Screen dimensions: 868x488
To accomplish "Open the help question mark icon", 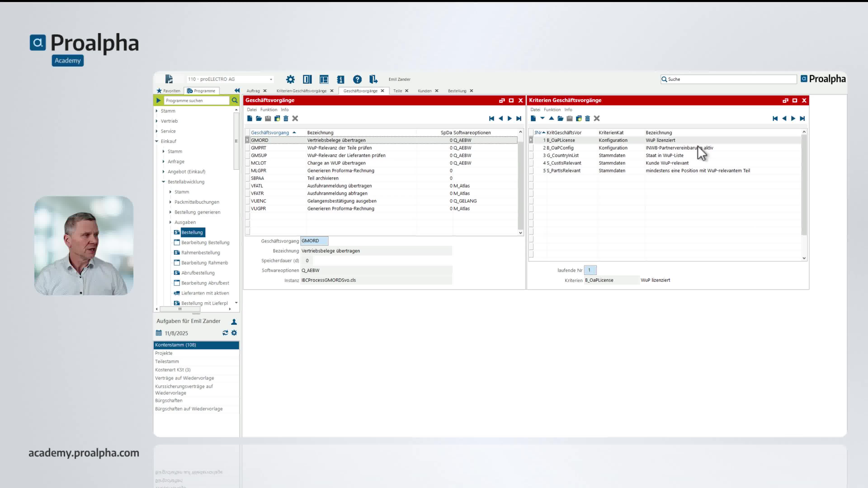I will [x=358, y=80].
